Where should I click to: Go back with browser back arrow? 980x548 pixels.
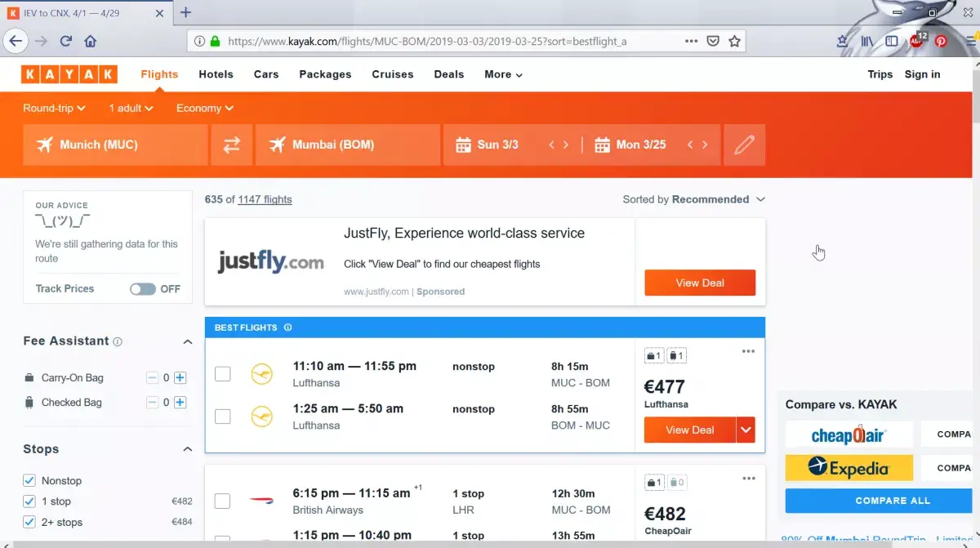tap(16, 41)
